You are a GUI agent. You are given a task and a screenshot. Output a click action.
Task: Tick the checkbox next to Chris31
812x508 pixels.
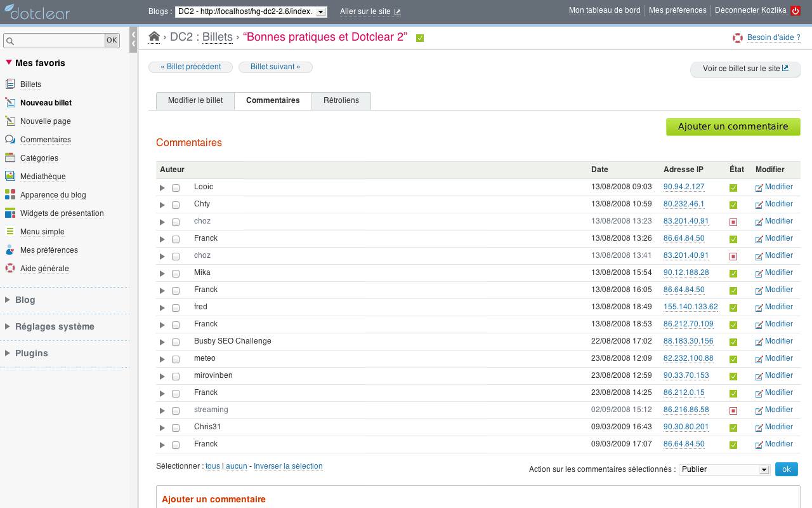(176, 428)
